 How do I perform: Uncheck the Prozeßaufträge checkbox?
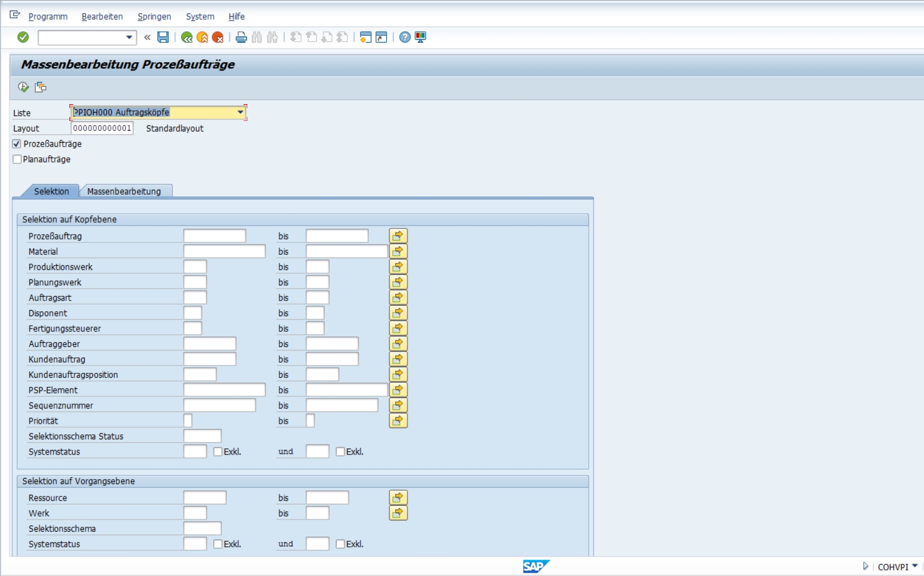pos(17,144)
